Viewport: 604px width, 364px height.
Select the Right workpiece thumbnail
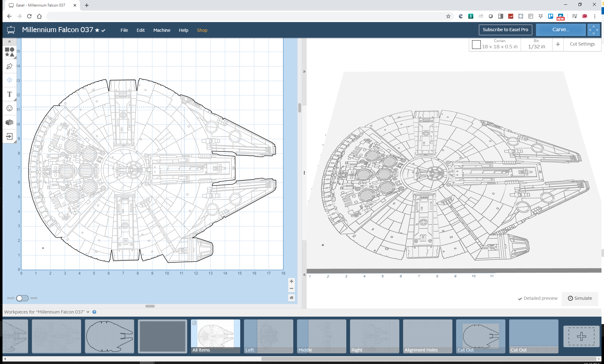[x=374, y=336]
